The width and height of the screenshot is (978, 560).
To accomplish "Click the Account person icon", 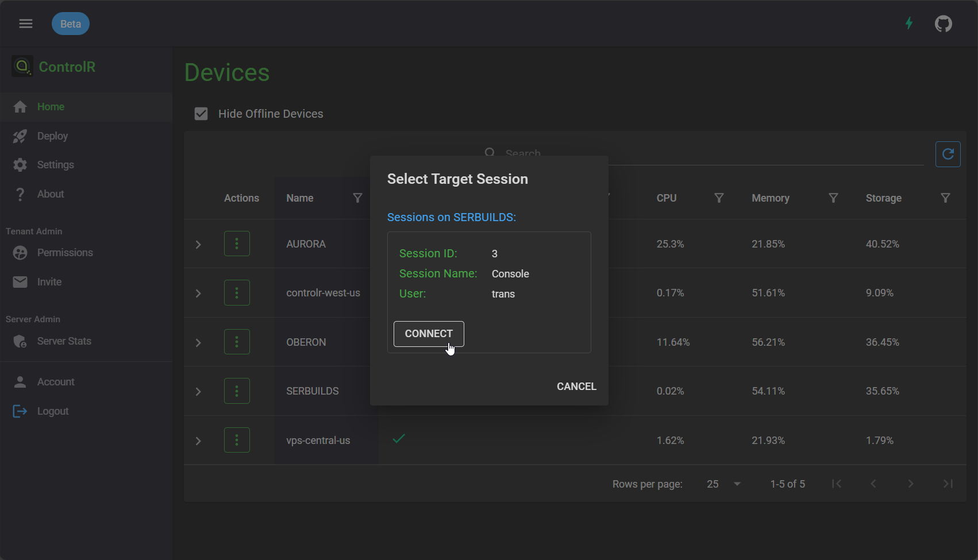I will [x=20, y=382].
